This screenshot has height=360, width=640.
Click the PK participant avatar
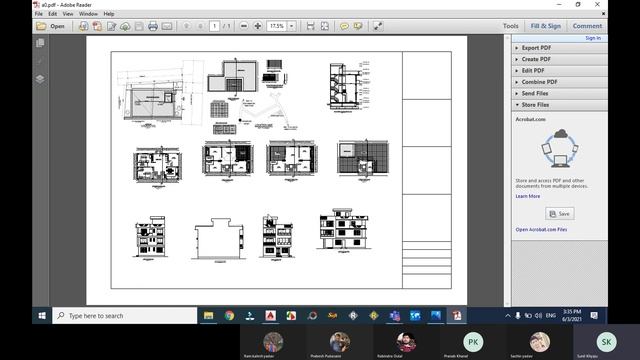(x=473, y=342)
